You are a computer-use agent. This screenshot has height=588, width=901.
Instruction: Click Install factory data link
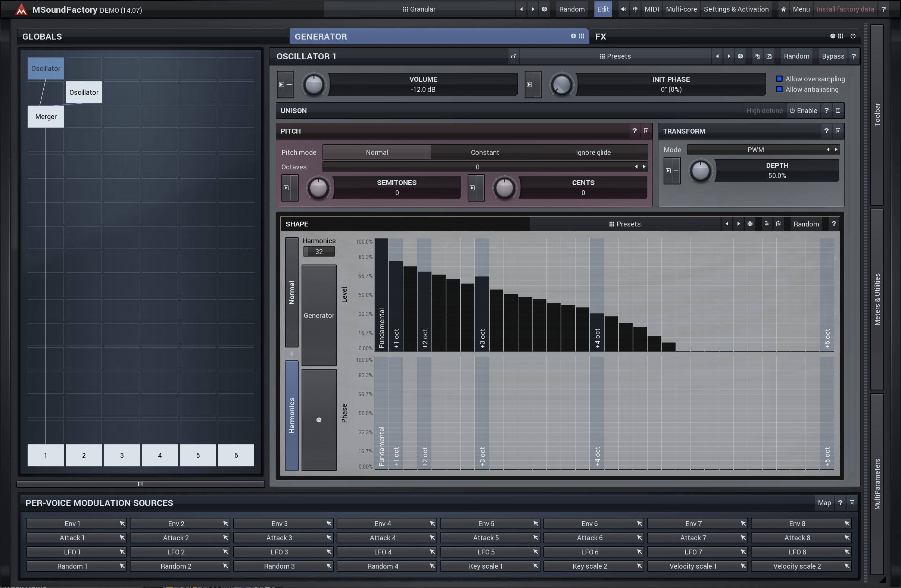845,9
